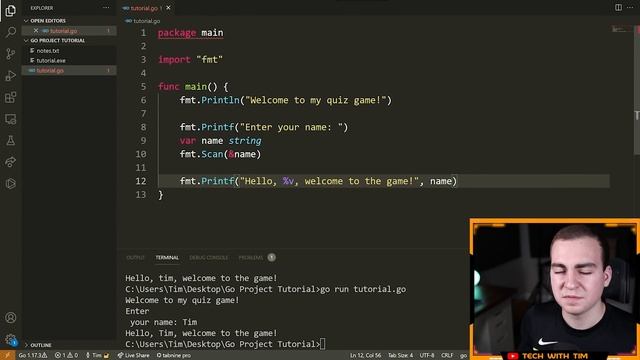Viewport: 640px width, 360px height.
Task: Switch to the Problems panel tab
Action: point(251,258)
